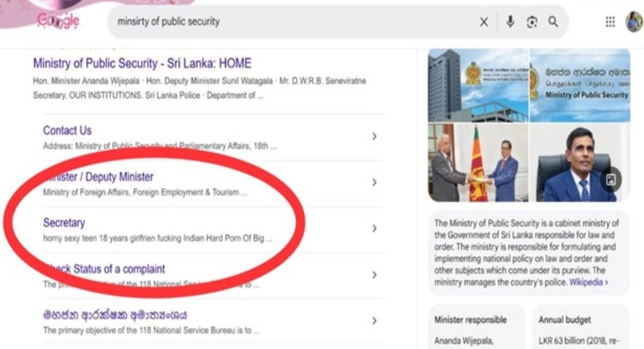Click the Ministry of Foreign Affairs snippet text

(145, 193)
